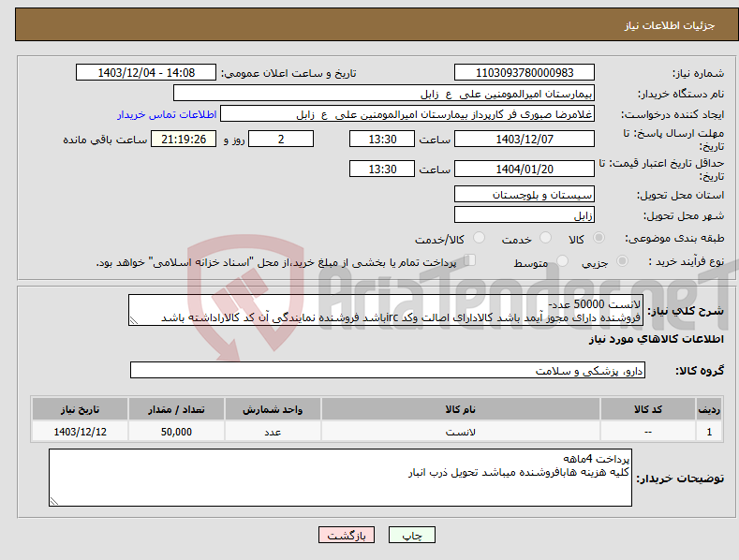This screenshot has width=739, height=560.
Task: Click response deadline time 13:30 field
Action: (382, 139)
